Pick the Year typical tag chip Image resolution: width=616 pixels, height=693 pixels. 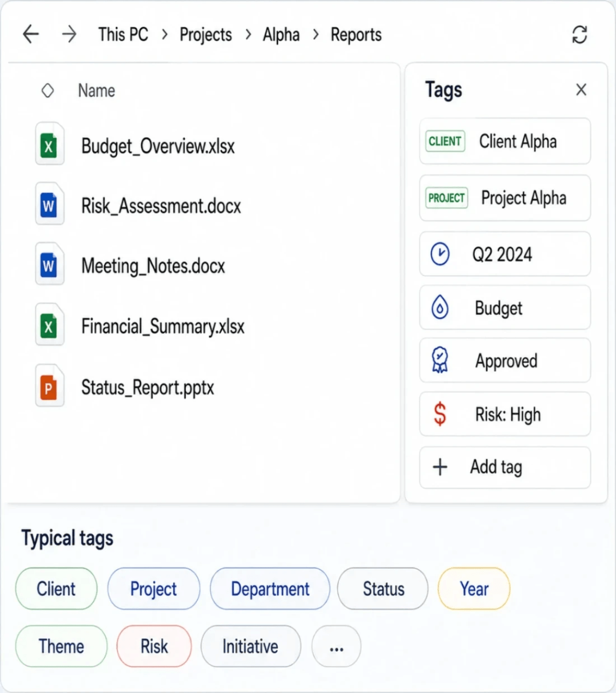click(474, 589)
